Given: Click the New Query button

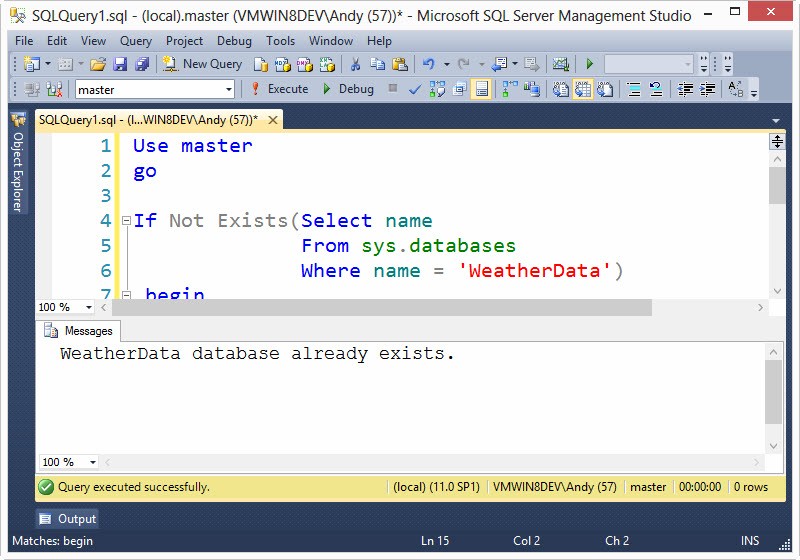Looking at the screenshot, I should (203, 64).
